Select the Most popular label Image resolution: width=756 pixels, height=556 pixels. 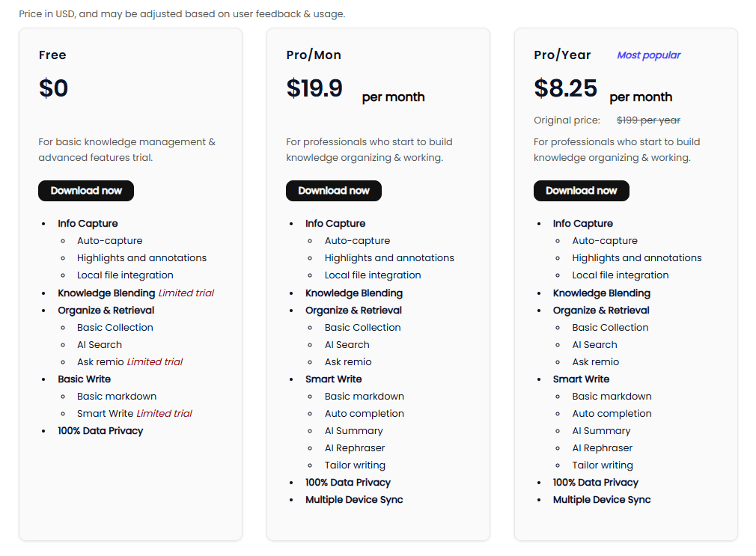[x=648, y=55]
